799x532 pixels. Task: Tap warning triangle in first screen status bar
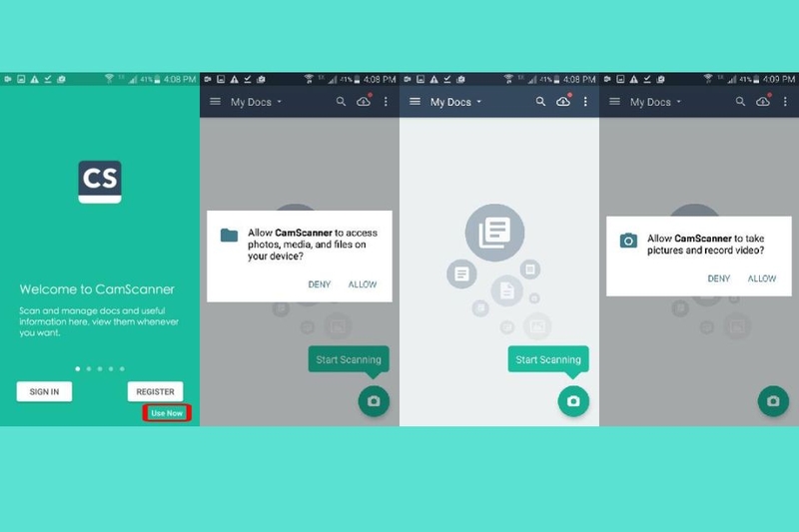(34, 79)
